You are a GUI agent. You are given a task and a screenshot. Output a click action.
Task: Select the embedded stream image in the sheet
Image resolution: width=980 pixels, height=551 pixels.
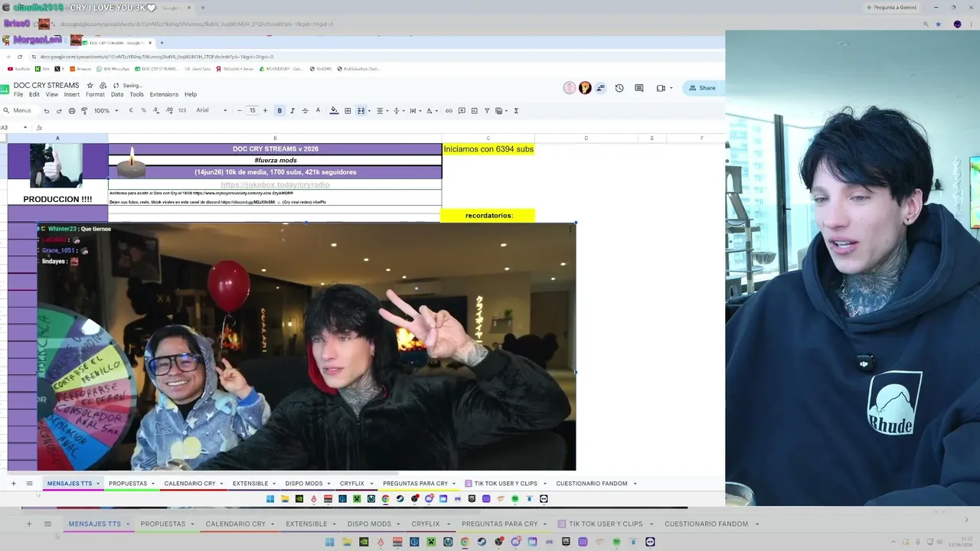point(306,346)
